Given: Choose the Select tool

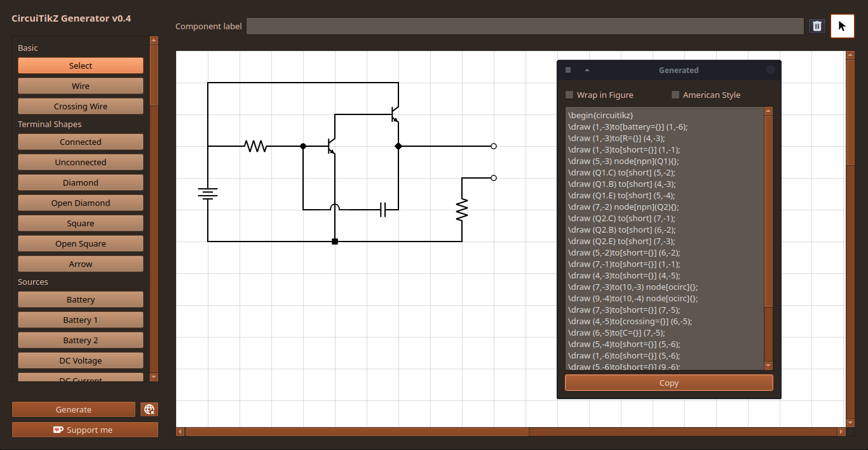Looking at the screenshot, I should 81,65.
